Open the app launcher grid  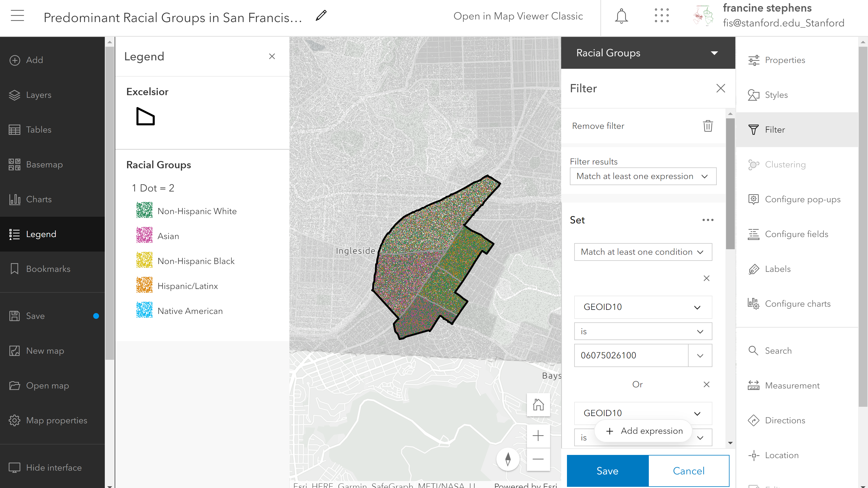(x=661, y=16)
